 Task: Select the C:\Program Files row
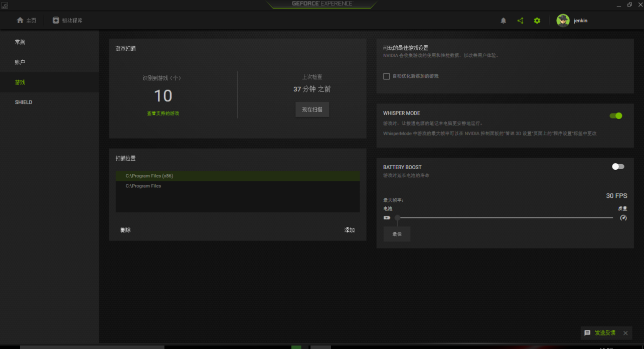coord(238,186)
